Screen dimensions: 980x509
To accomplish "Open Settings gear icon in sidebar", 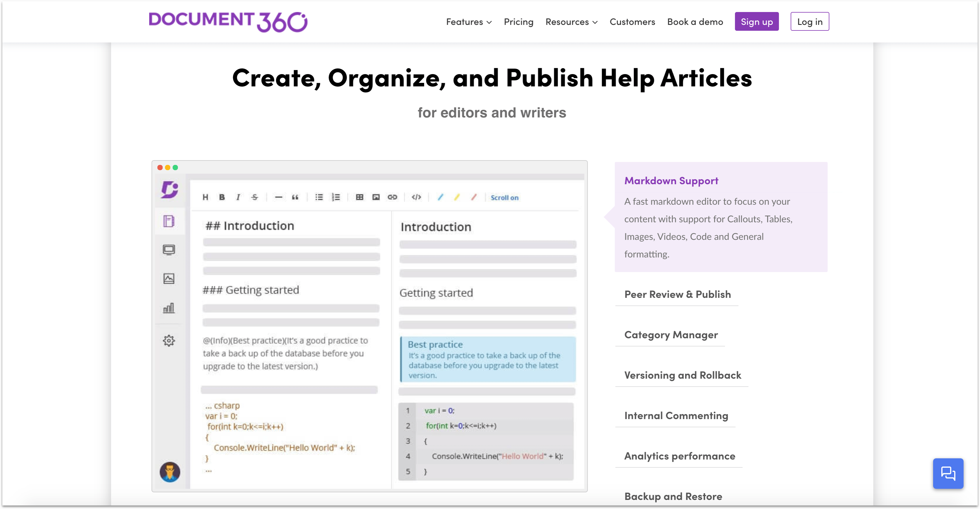I will click(x=169, y=341).
